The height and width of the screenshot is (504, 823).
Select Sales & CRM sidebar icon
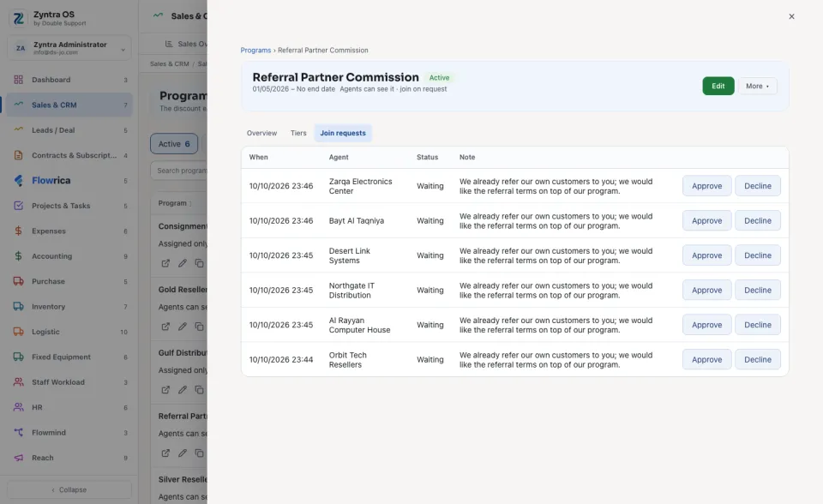(18, 105)
